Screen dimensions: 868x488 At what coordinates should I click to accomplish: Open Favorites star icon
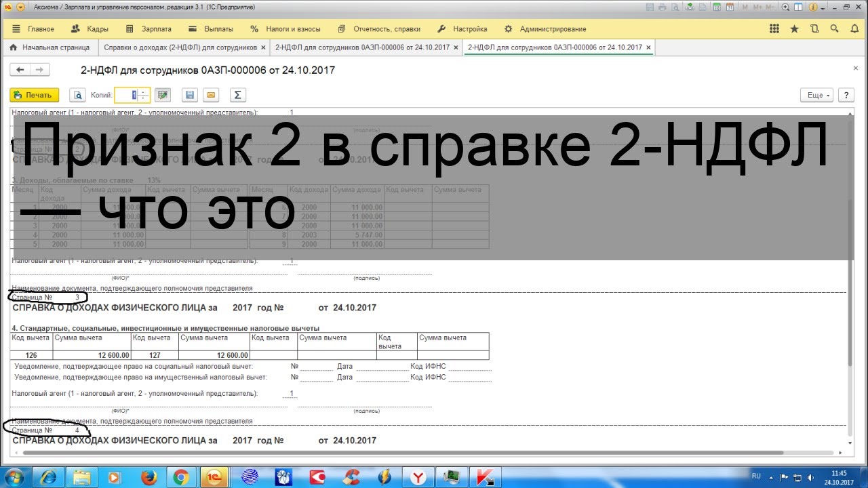795,29
